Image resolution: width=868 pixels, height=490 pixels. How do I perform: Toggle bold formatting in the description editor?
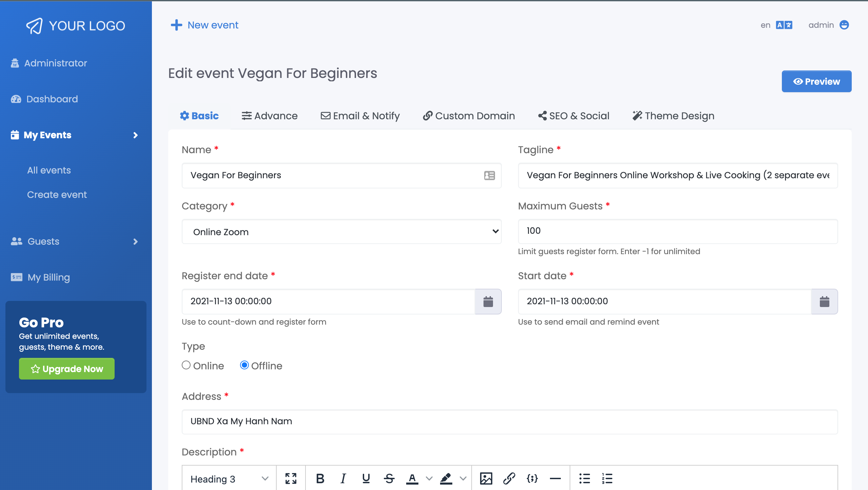tap(320, 479)
